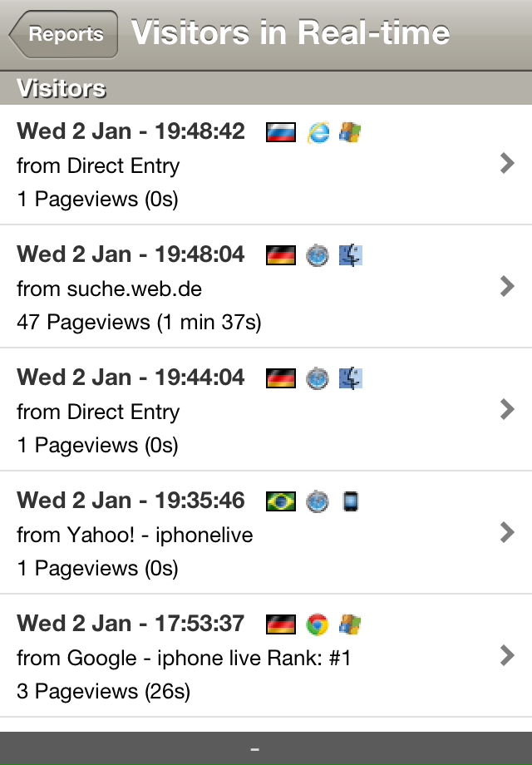
Task: Tap the Safari icon on the 19:48:04 visit
Action: click(x=318, y=255)
